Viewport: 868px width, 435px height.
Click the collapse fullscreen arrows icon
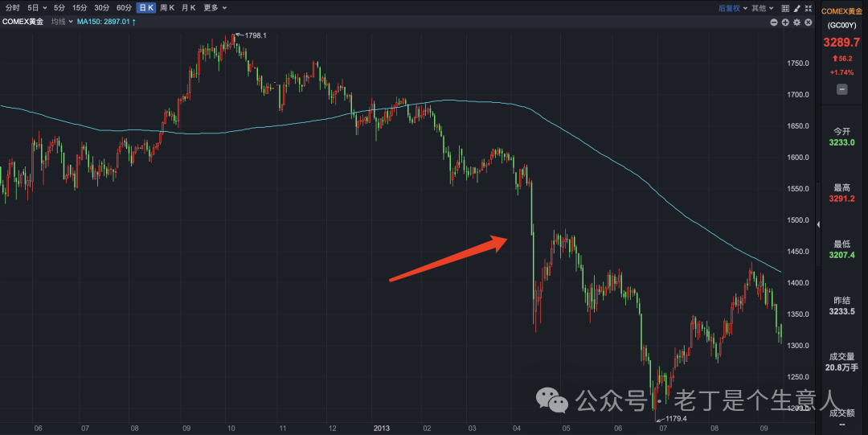tap(809, 8)
